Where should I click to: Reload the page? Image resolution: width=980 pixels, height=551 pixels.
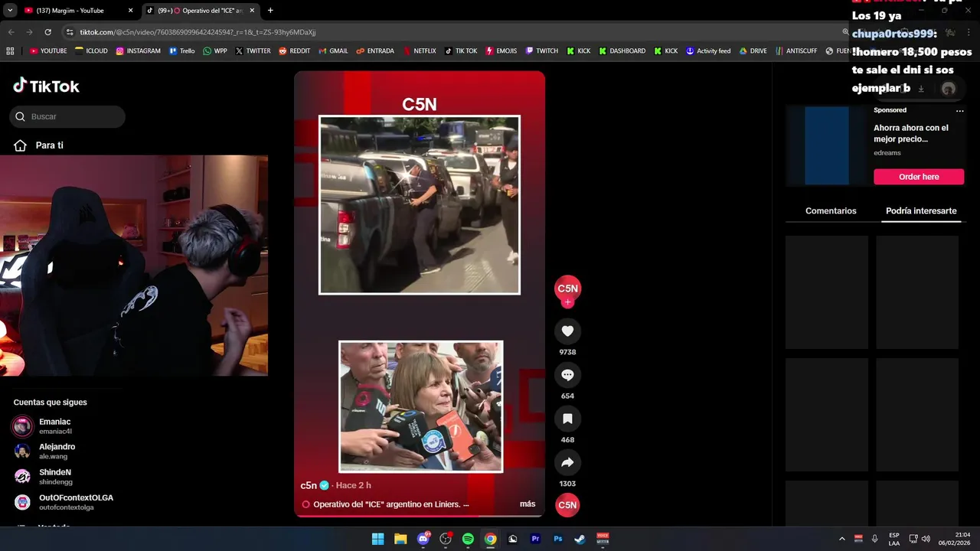point(47,32)
